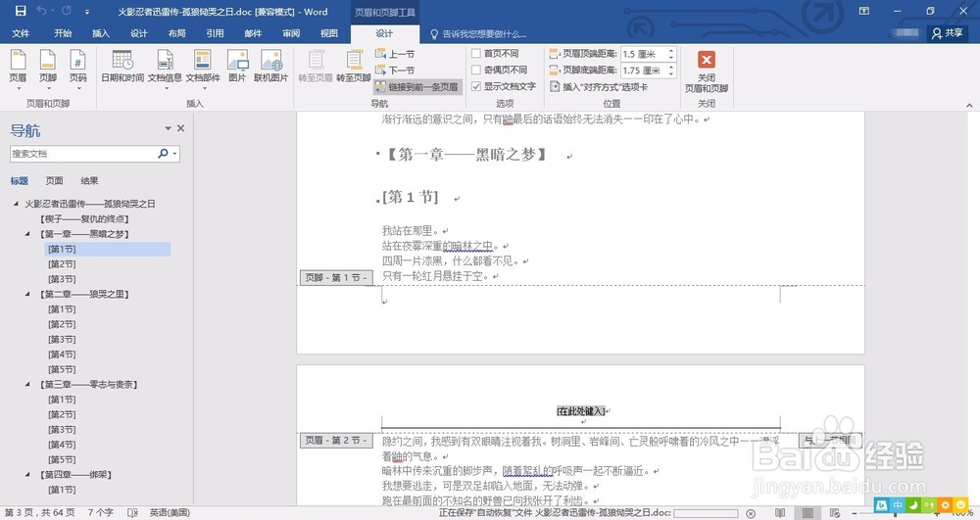This screenshot has height=520, width=980.
Task: Select 第5节 under 第二章
Action: (x=62, y=369)
